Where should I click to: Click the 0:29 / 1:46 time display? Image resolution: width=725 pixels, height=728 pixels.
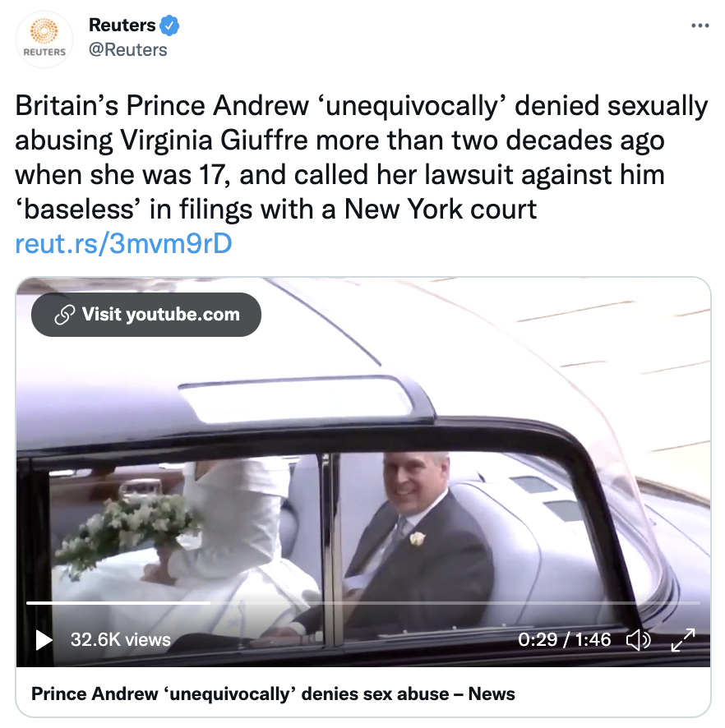[x=565, y=640]
